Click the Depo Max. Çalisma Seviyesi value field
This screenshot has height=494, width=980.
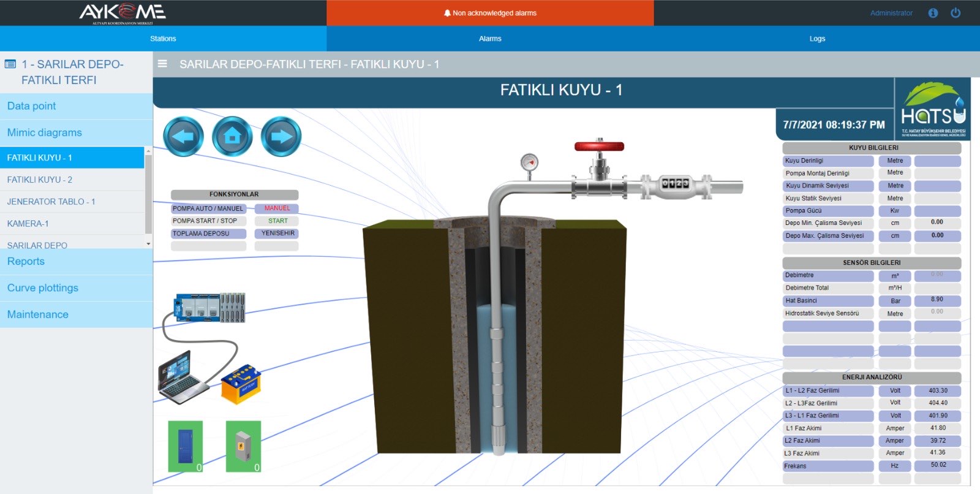937,235
